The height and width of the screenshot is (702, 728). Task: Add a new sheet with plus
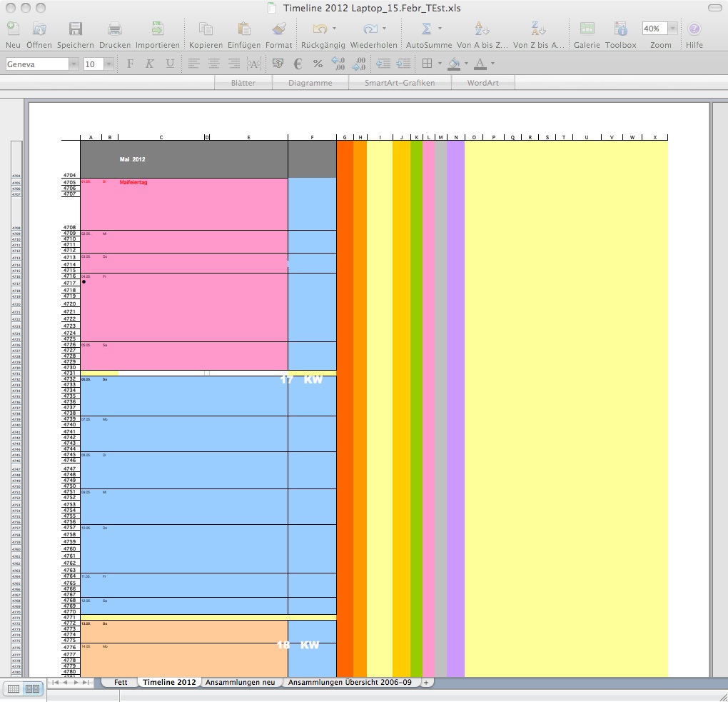tap(426, 682)
